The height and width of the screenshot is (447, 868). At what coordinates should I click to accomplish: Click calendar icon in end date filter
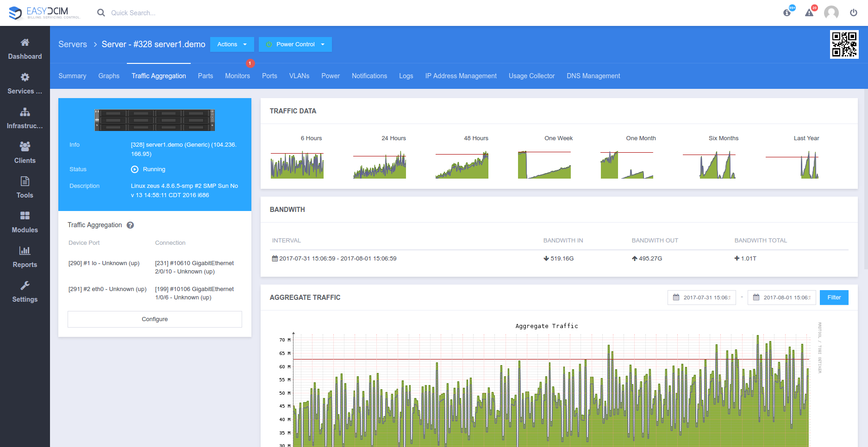coord(756,298)
